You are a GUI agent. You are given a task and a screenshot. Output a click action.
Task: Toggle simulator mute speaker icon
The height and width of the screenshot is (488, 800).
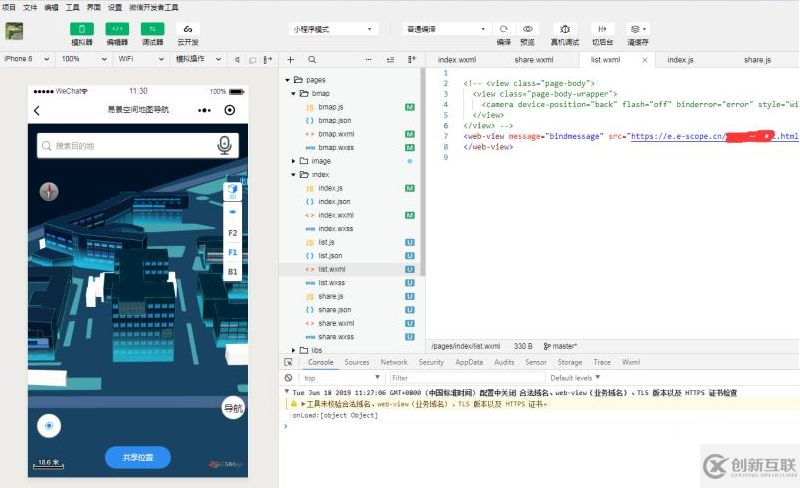point(237,60)
